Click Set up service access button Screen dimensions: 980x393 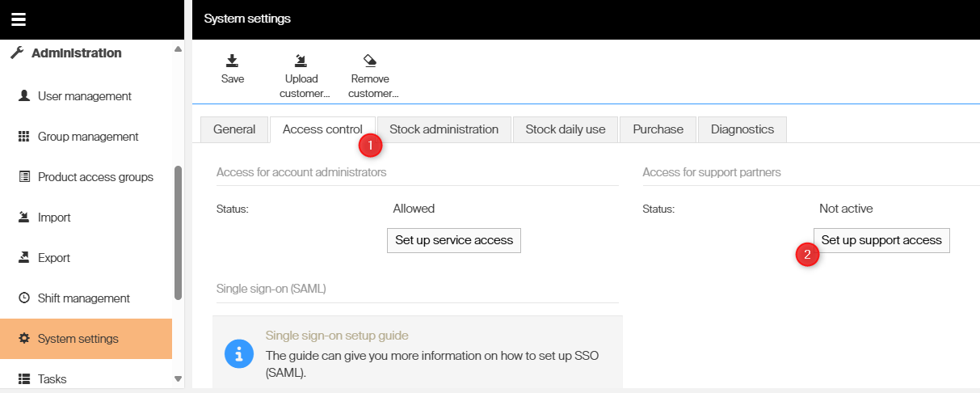453,240
